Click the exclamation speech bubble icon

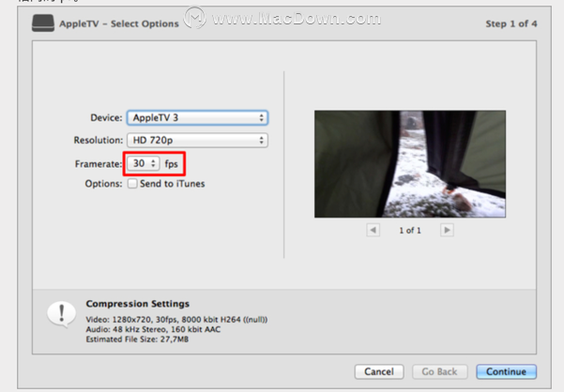(62, 314)
